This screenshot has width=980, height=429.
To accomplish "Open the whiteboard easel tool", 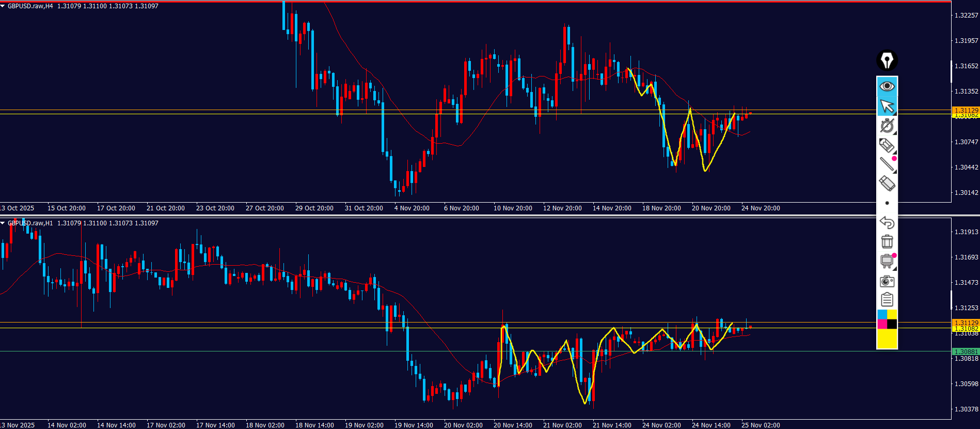I will (x=887, y=261).
